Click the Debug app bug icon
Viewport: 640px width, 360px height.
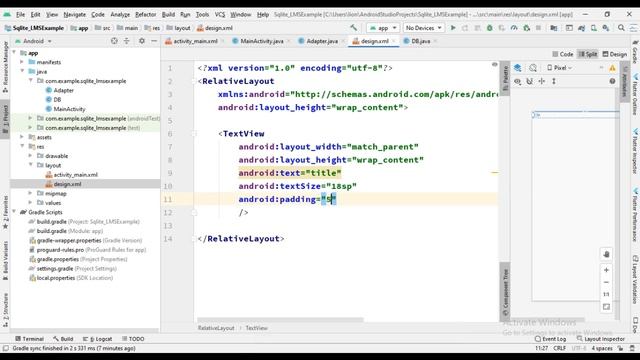489,28
